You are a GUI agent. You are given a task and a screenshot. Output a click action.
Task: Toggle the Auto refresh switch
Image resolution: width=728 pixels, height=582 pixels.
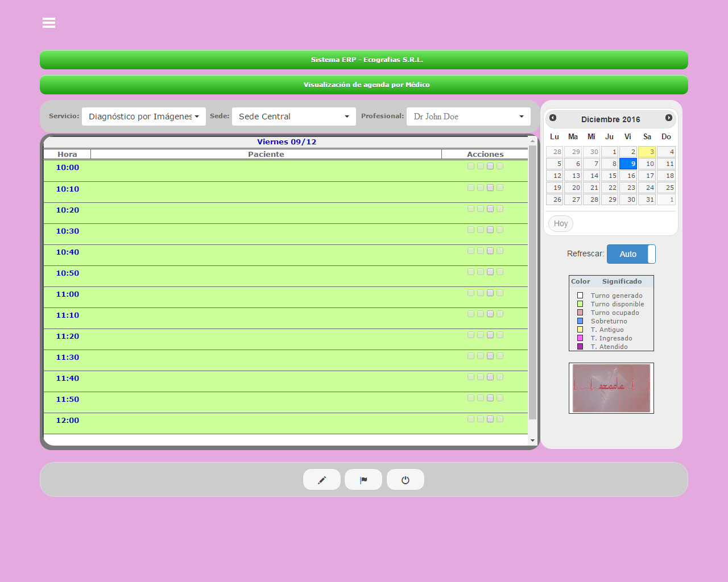631,254
